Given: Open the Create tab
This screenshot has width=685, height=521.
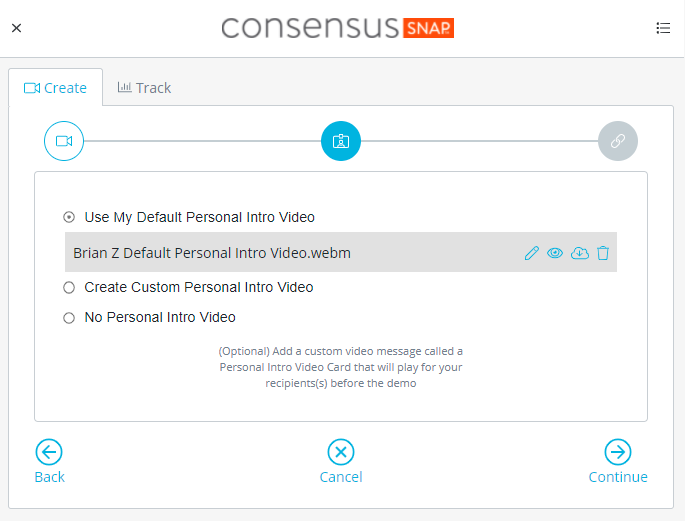Looking at the screenshot, I should pyautogui.click(x=55, y=88).
